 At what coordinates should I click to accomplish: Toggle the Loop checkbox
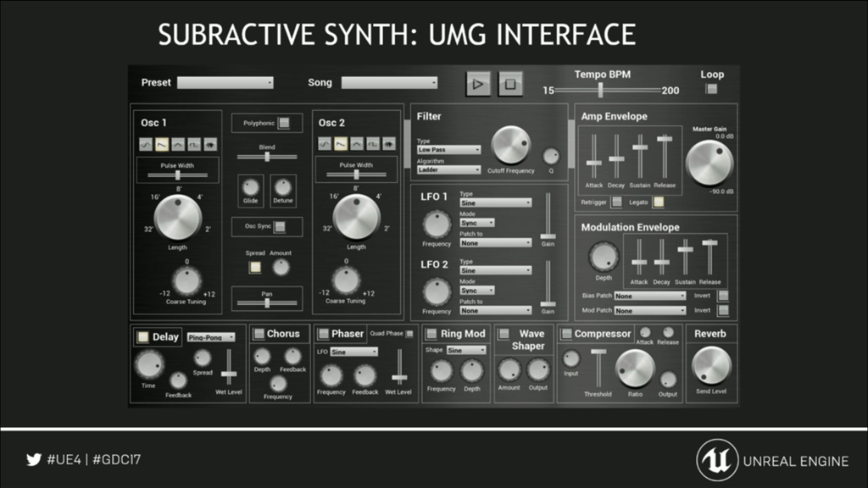coord(712,88)
